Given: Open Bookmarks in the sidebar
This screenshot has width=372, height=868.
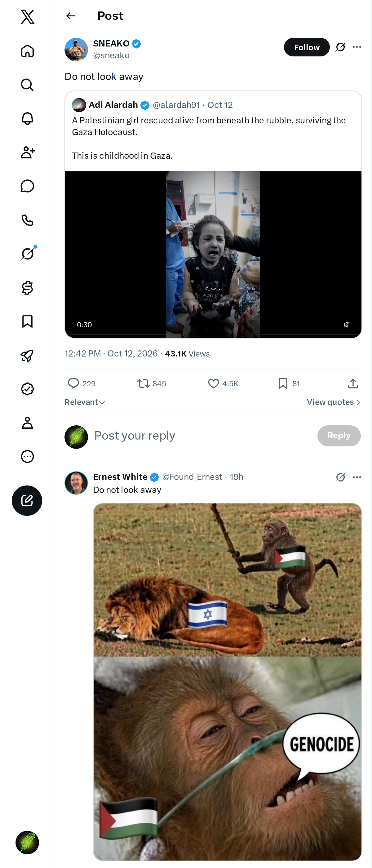Looking at the screenshot, I should (27, 321).
